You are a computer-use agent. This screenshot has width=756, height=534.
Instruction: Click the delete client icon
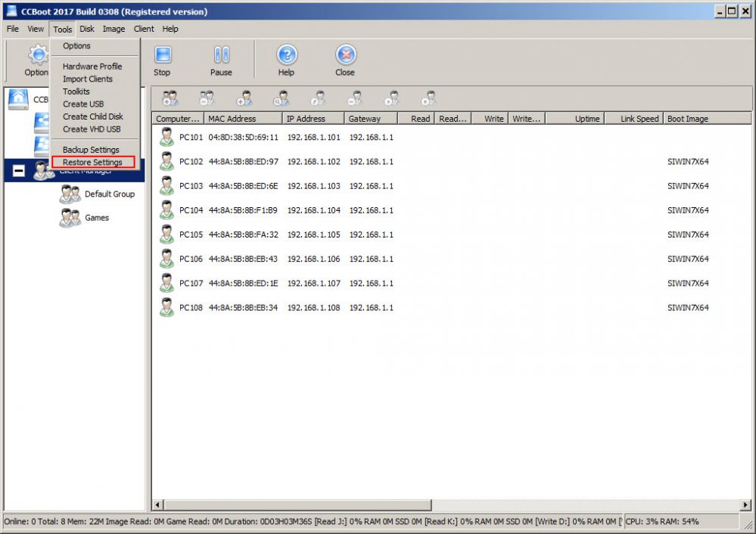tap(355, 98)
